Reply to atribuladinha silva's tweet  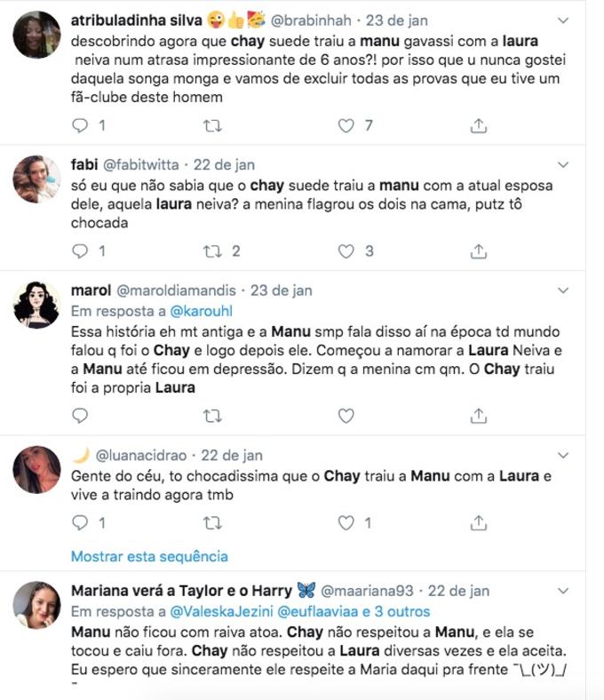[80, 126]
